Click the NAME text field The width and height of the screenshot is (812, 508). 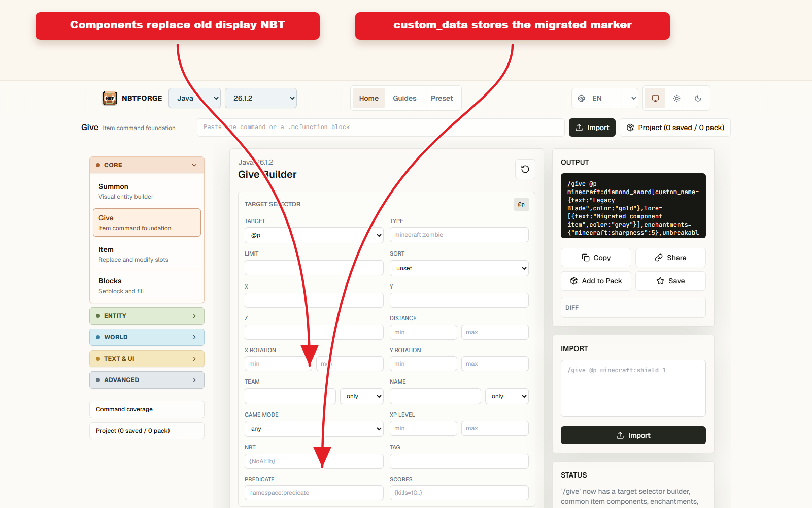point(435,396)
